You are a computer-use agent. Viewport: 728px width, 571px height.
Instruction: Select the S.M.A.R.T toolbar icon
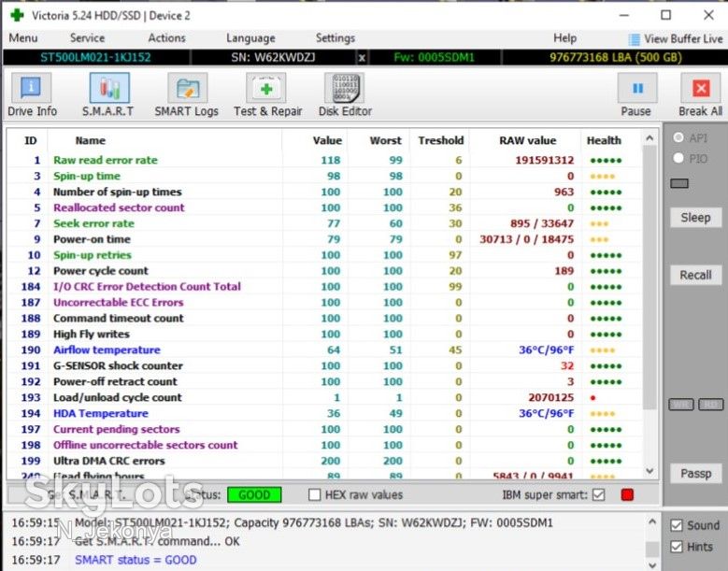[109, 88]
